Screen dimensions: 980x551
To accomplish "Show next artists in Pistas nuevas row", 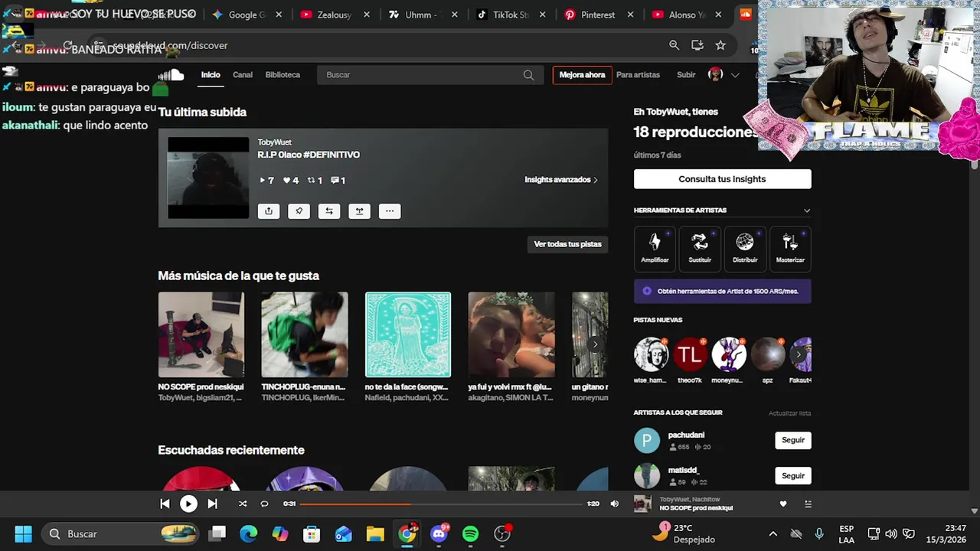I will point(799,354).
